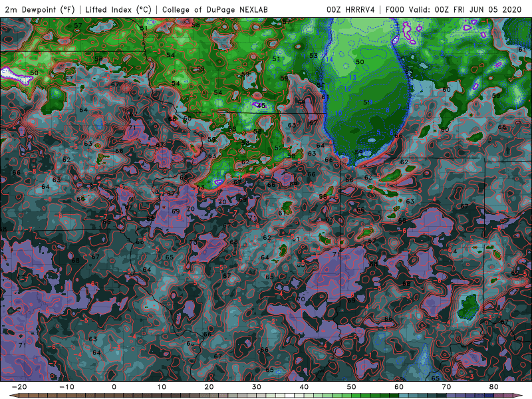532x399 pixels.
Task: Select the 'College of DuPage NEXLAB' text
Action: [x=215, y=10]
